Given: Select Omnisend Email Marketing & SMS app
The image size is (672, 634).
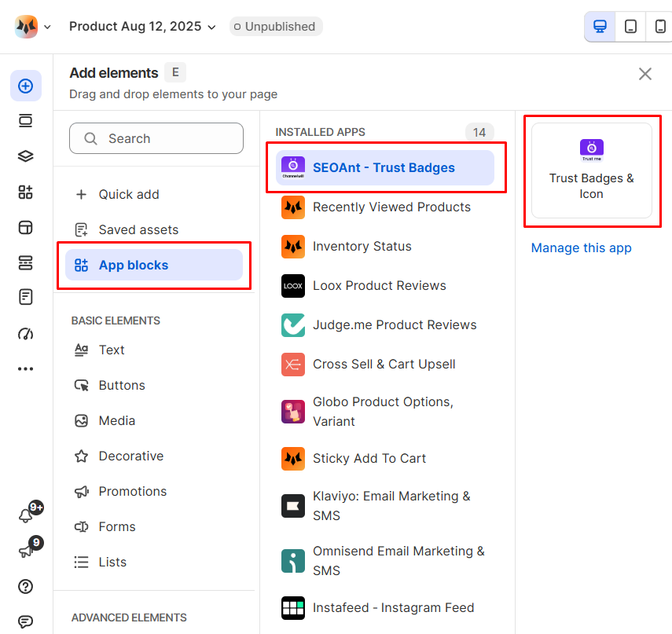Looking at the screenshot, I should [385, 561].
